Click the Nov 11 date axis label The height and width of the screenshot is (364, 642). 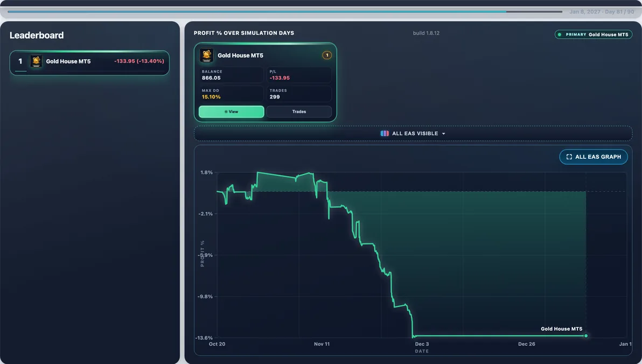point(322,344)
